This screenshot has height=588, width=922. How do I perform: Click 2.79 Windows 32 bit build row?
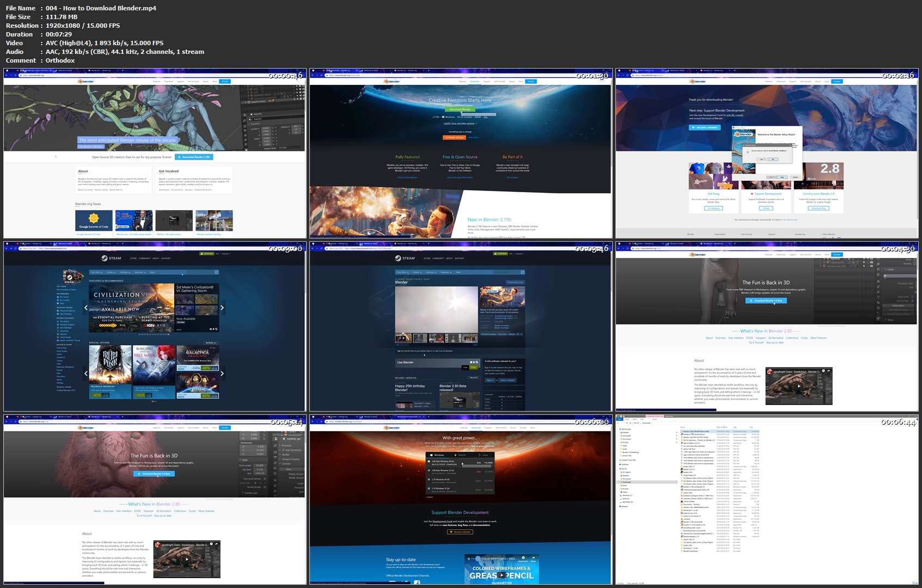click(460, 489)
